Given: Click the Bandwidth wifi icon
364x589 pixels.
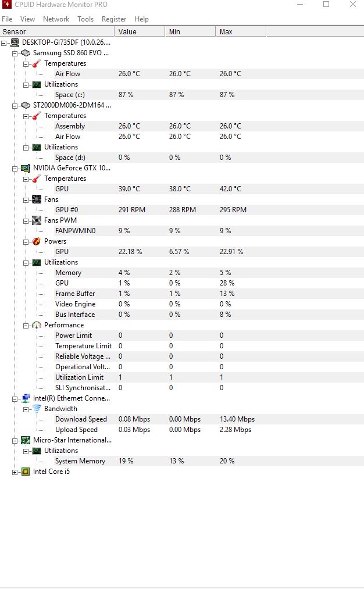Looking at the screenshot, I should pyautogui.click(x=37, y=409).
